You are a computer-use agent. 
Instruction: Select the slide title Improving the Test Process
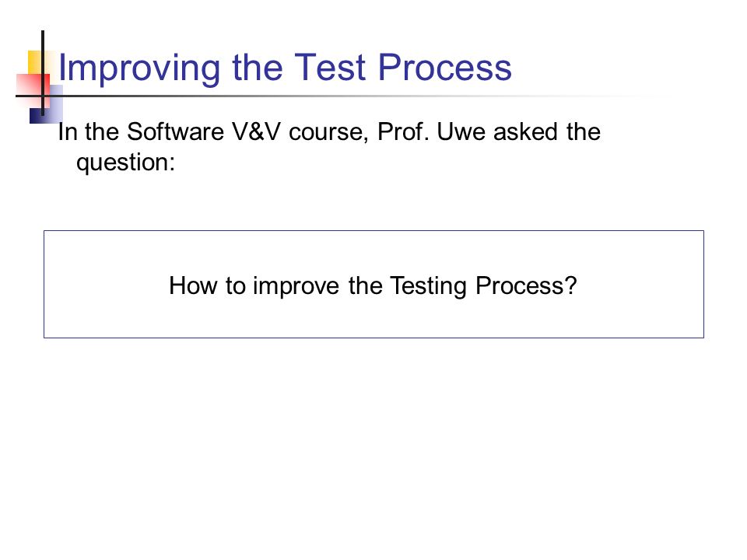[x=285, y=69]
